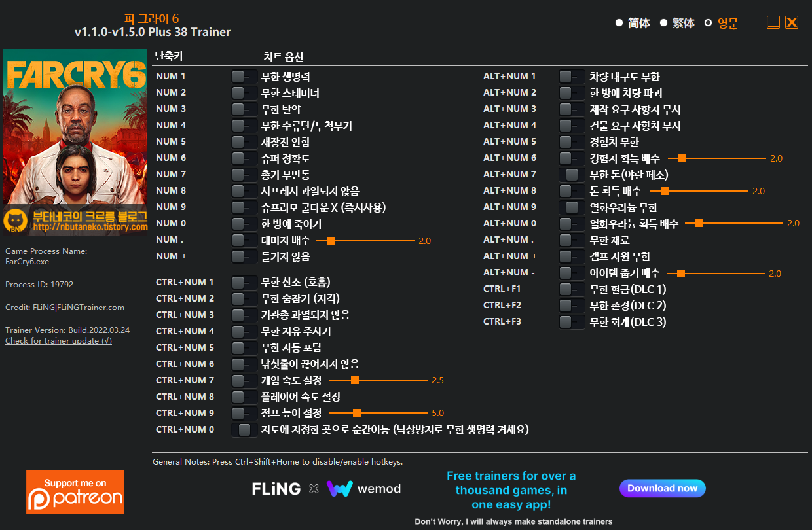Image resolution: width=812 pixels, height=530 pixels.
Task: Click the Download now button
Action: pos(663,488)
